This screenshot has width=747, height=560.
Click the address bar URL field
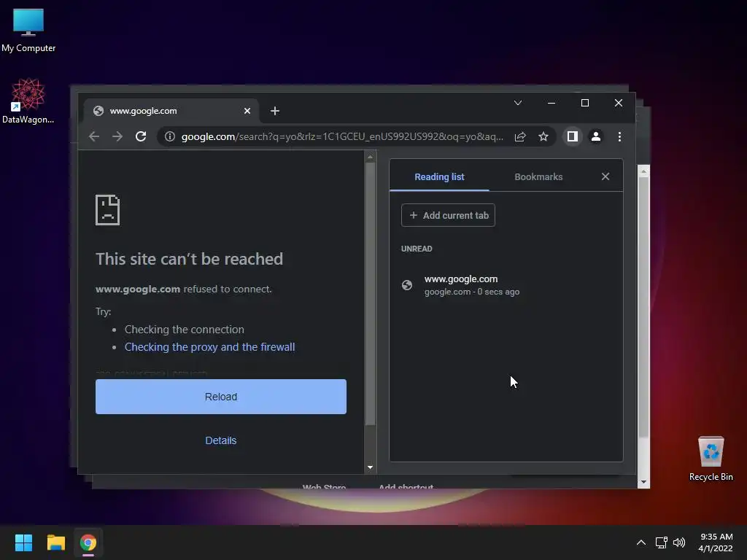pyautogui.click(x=341, y=136)
